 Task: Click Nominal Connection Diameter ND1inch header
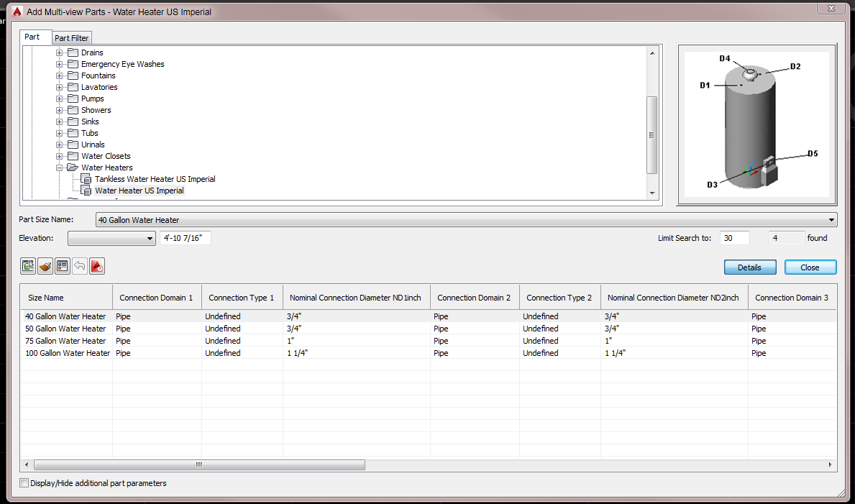coord(357,297)
